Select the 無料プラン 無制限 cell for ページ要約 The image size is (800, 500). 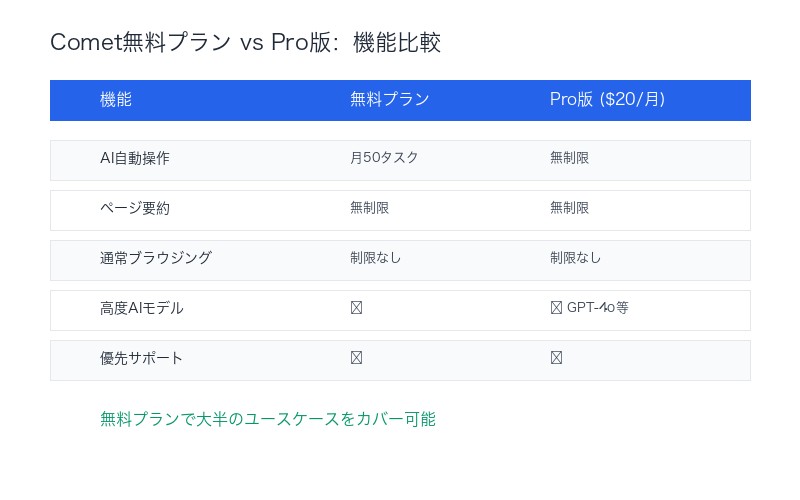point(369,208)
